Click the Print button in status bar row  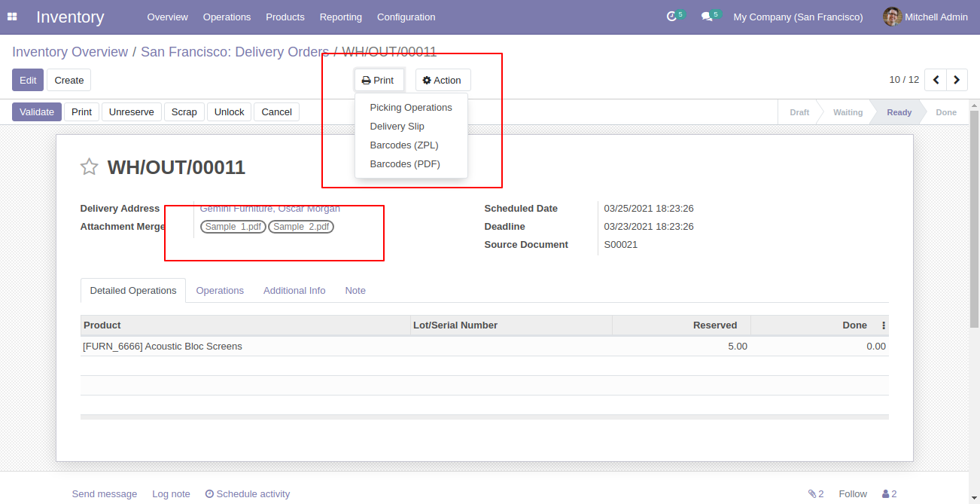82,112
